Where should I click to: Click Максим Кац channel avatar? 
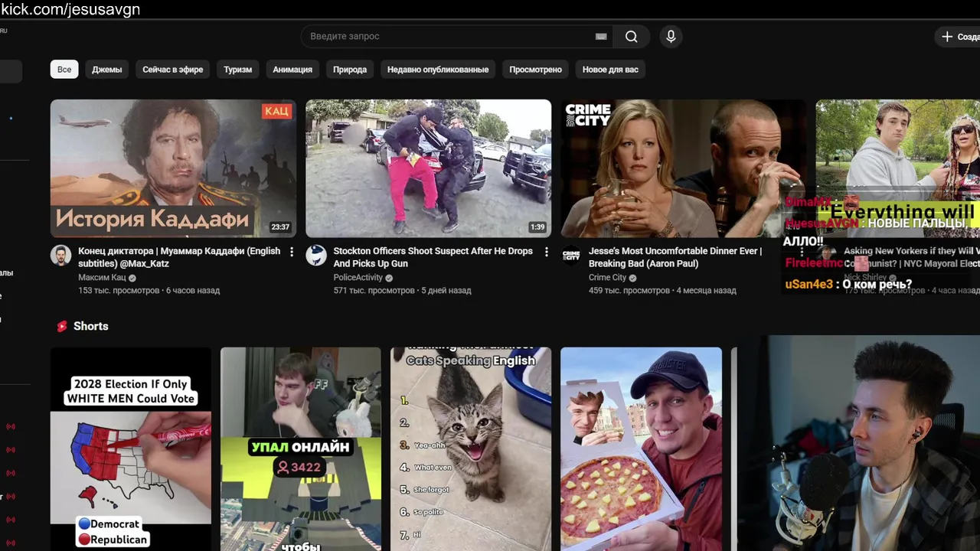click(61, 256)
